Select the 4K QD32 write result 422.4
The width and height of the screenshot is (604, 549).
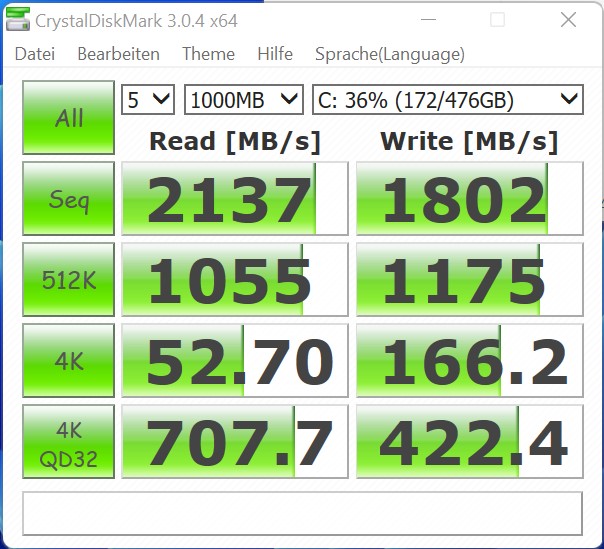(470, 442)
